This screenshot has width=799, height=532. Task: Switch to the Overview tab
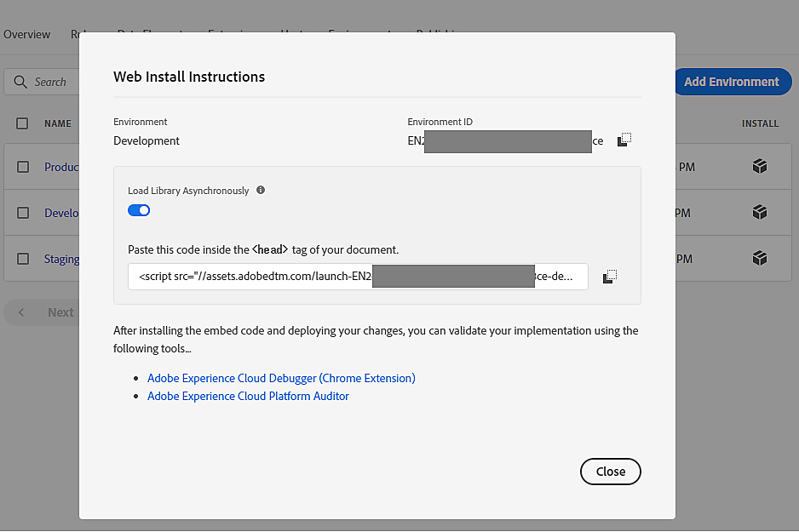27,35
